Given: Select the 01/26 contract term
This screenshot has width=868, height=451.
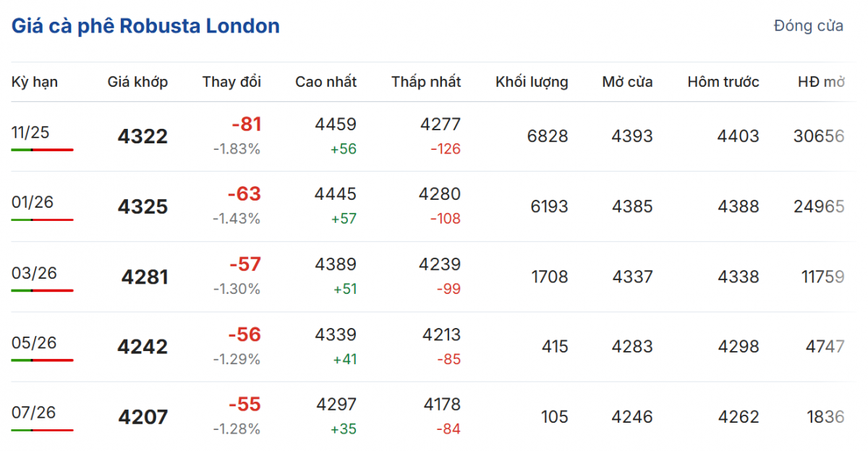Looking at the screenshot, I should 33,202.
